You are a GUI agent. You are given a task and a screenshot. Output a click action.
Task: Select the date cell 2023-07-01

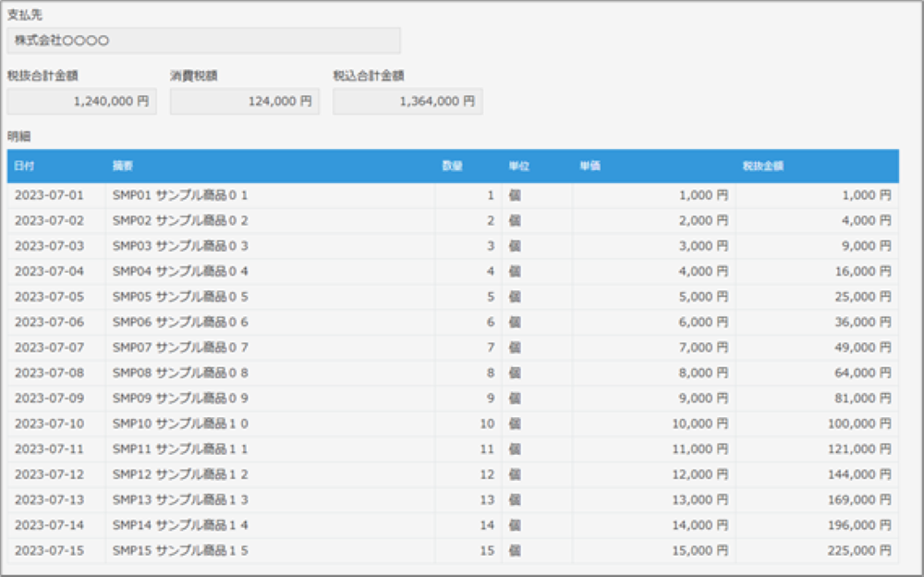[x=49, y=196]
